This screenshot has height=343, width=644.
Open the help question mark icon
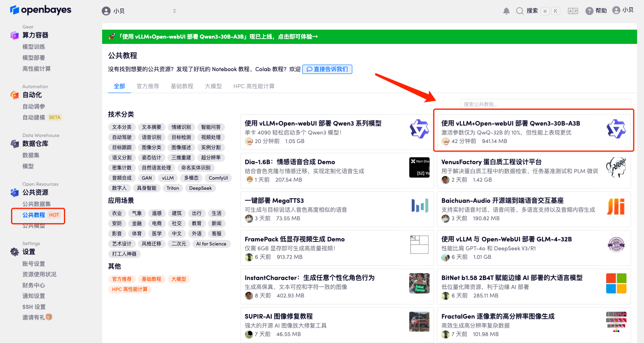point(589,11)
